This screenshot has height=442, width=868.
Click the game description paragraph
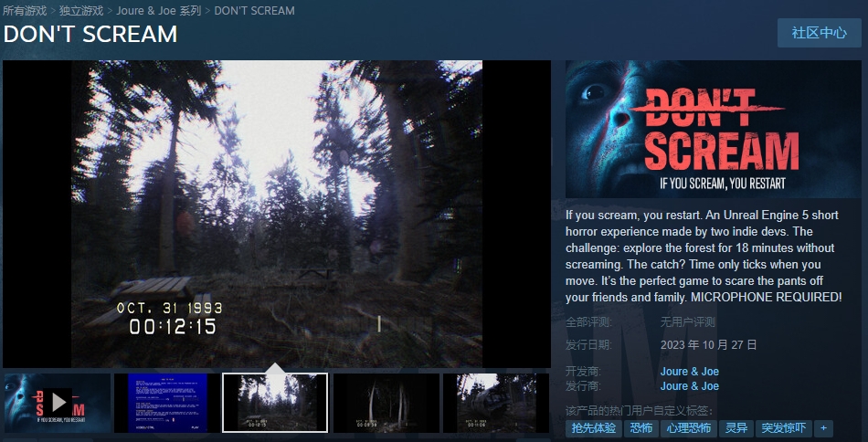click(x=704, y=256)
